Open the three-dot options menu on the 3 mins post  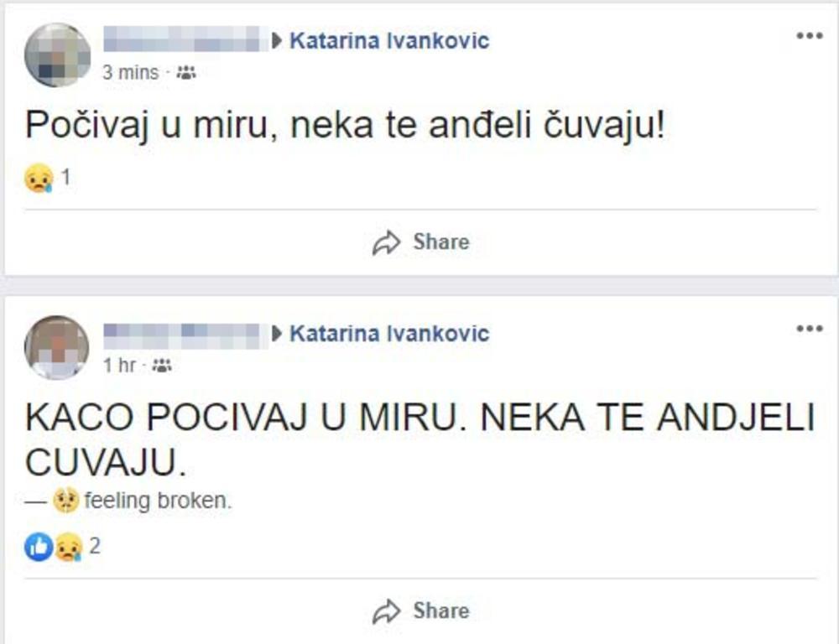click(809, 36)
